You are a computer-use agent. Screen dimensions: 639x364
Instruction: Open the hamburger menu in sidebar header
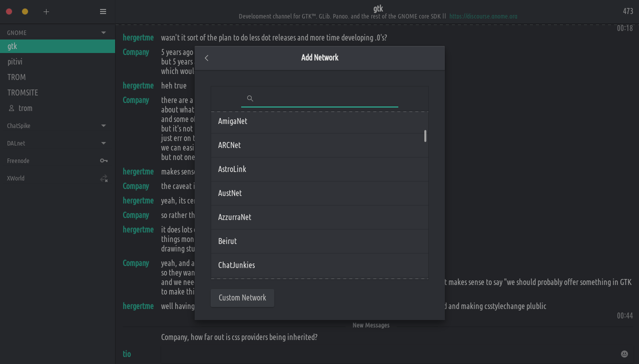[x=103, y=11]
